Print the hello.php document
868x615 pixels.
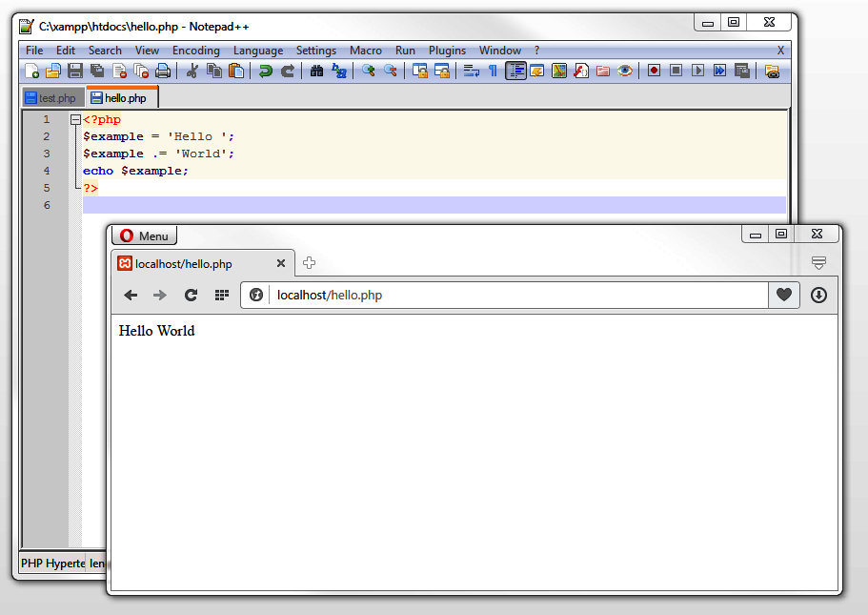click(162, 70)
